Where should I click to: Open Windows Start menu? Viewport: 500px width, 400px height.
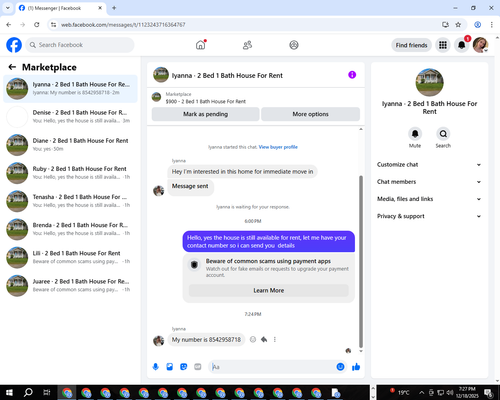9,393
